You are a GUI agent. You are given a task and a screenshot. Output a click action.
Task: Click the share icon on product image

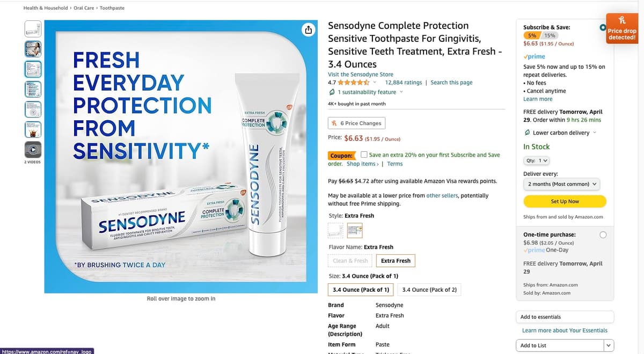point(309,30)
